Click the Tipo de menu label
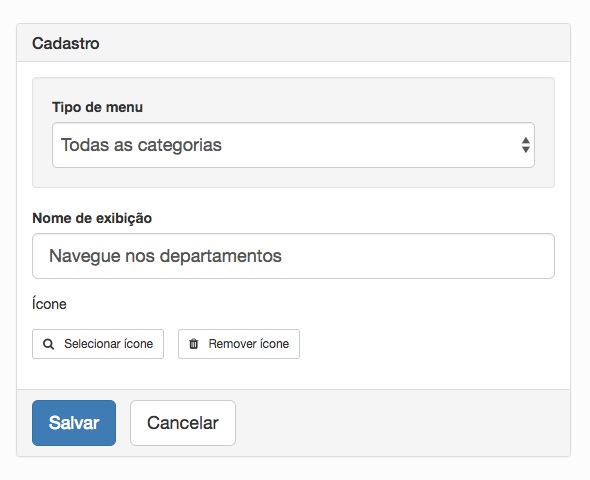This screenshot has height=480, width=590. [97, 107]
